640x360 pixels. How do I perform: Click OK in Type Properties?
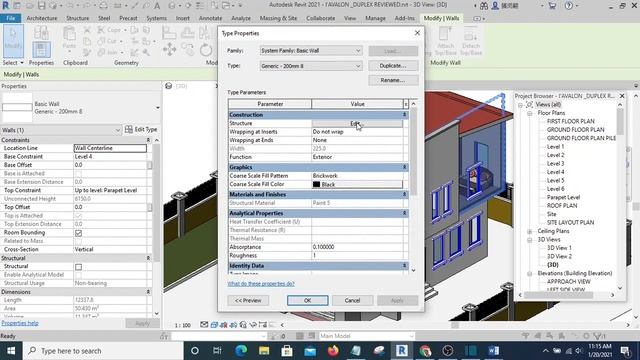click(x=307, y=300)
